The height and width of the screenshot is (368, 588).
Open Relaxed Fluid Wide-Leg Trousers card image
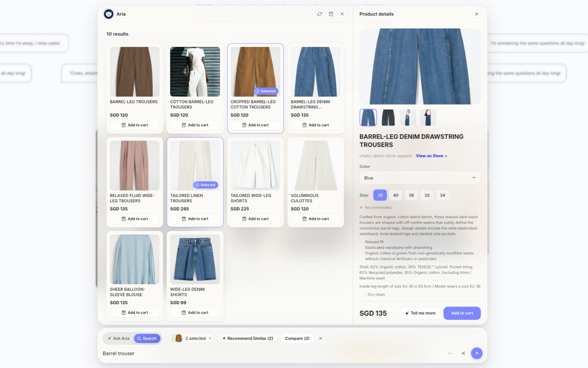(135, 166)
